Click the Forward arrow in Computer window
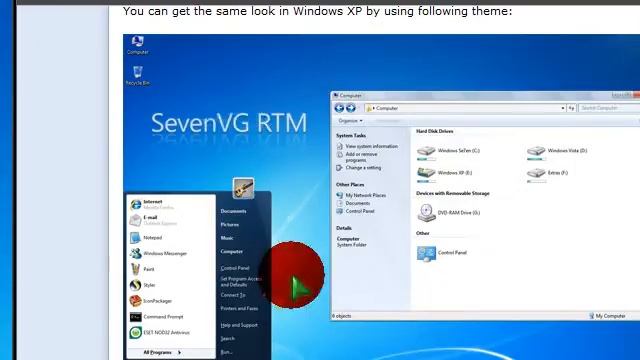The height and width of the screenshot is (360, 640). point(351,108)
